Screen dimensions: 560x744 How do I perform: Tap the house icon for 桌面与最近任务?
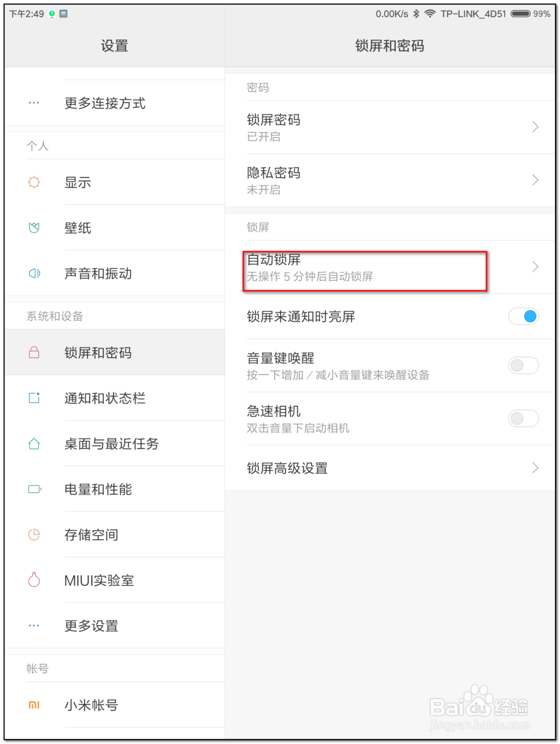[x=34, y=444]
